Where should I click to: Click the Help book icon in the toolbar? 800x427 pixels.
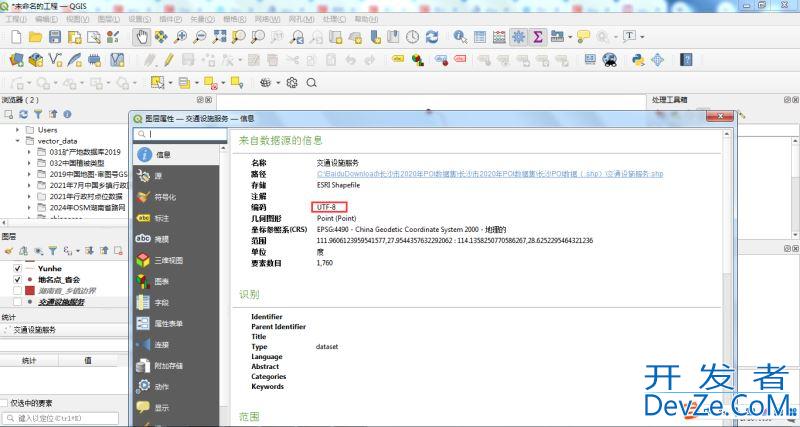tap(686, 60)
